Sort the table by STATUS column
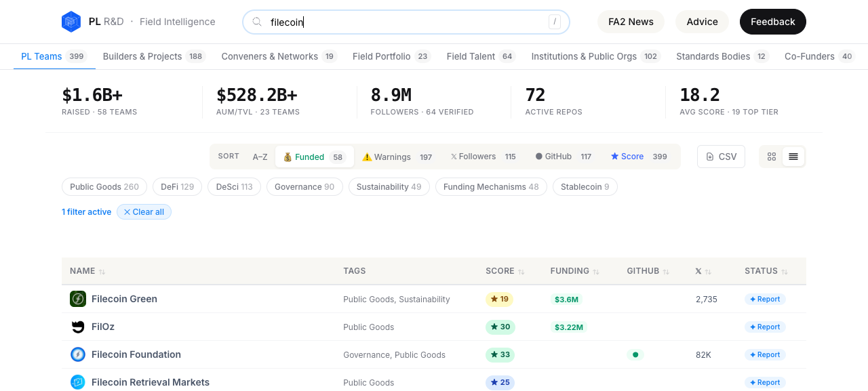This screenshot has width=868, height=391. point(766,271)
